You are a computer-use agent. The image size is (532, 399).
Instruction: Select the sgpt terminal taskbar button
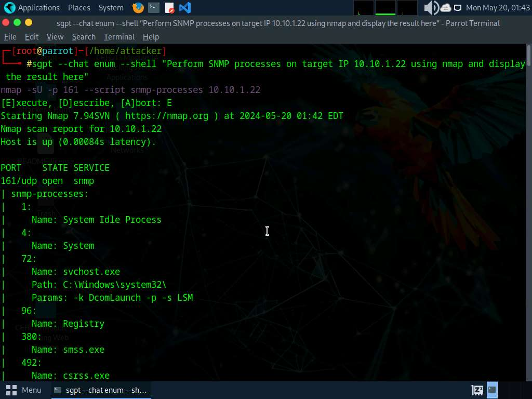click(100, 390)
